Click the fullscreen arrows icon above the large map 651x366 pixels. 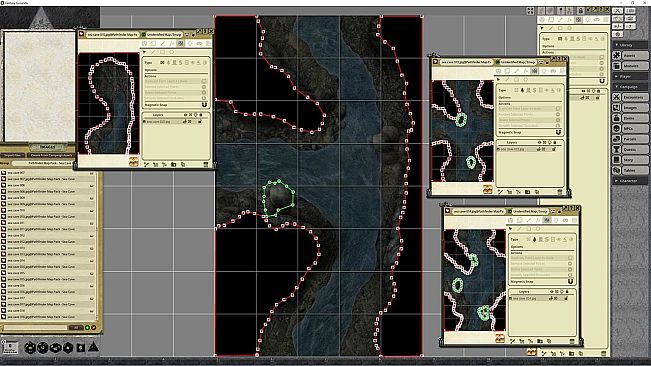click(x=531, y=11)
